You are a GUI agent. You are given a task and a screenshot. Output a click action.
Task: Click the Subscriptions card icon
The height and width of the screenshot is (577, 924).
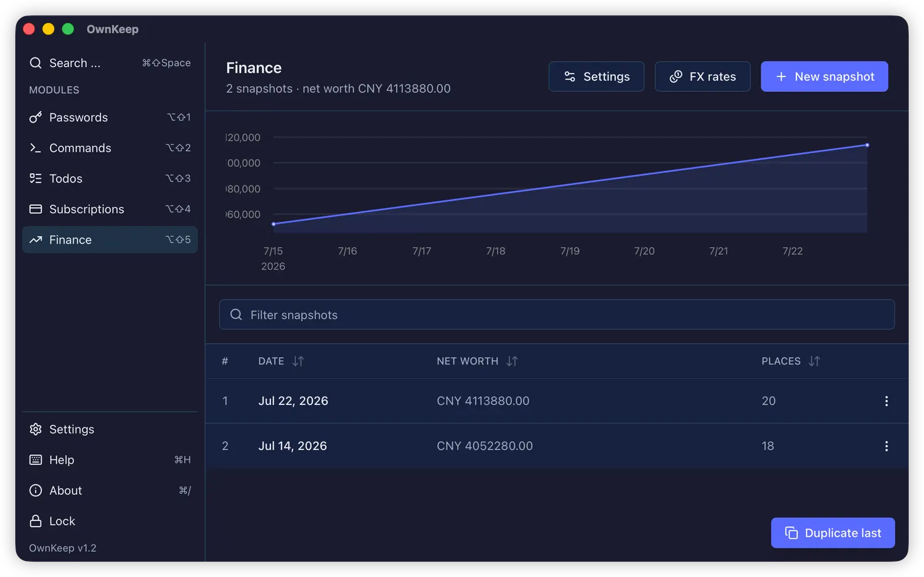click(36, 209)
